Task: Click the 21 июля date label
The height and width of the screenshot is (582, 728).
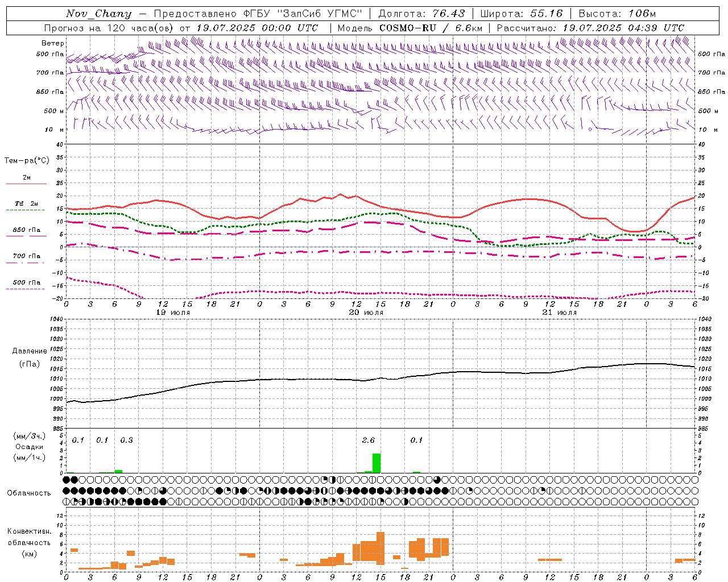Action: (559, 313)
